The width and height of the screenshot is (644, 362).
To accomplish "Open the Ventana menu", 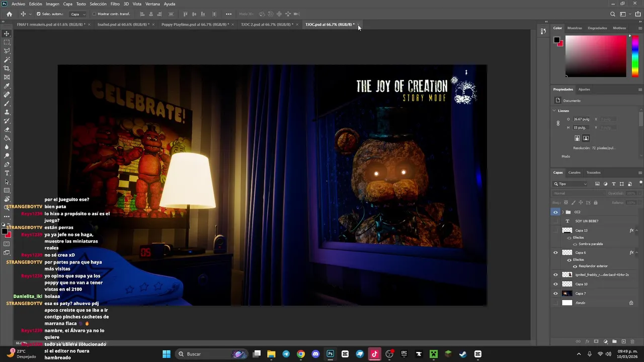I will pyautogui.click(x=152, y=4).
